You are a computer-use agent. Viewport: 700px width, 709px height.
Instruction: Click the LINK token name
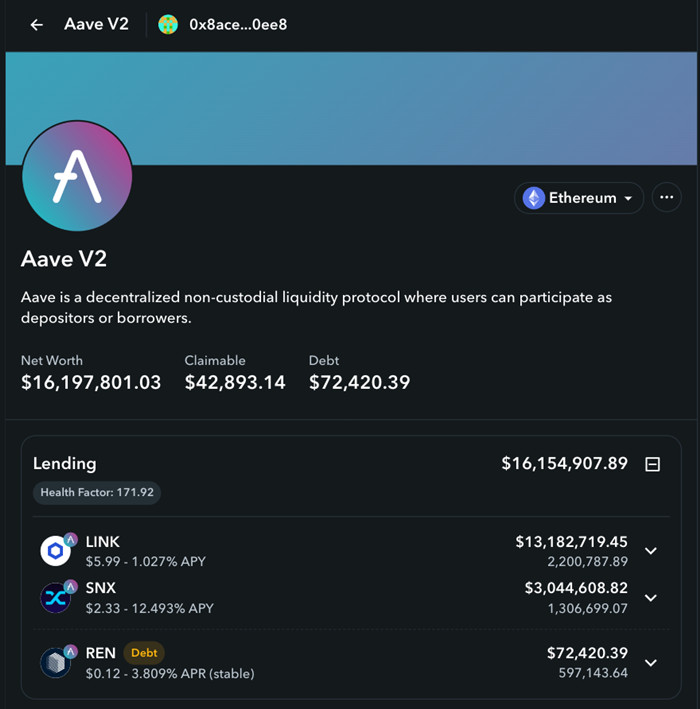click(x=103, y=542)
